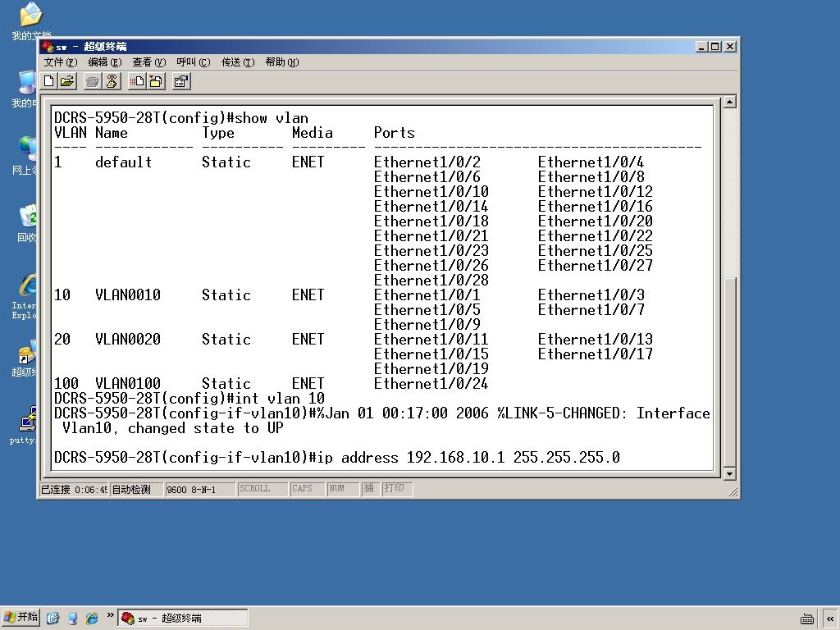
Task: Click the Receive file toolbar icon
Action: (x=156, y=81)
